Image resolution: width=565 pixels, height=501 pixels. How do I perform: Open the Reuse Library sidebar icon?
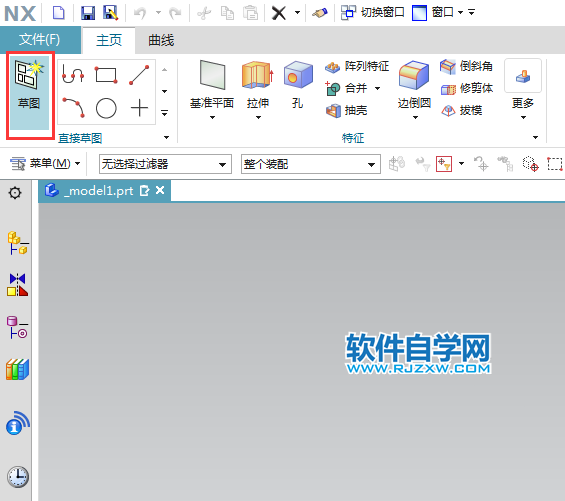[17, 369]
